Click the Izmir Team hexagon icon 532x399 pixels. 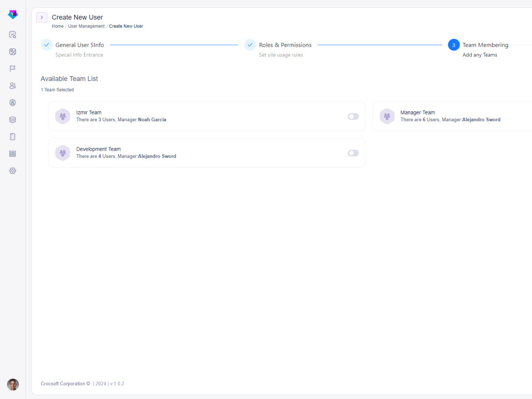point(63,117)
